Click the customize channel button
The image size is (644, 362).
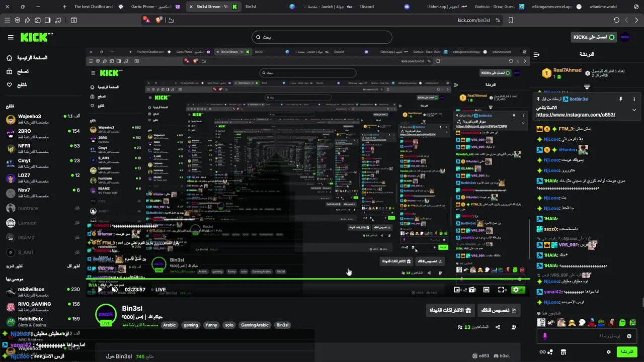coord(499,310)
